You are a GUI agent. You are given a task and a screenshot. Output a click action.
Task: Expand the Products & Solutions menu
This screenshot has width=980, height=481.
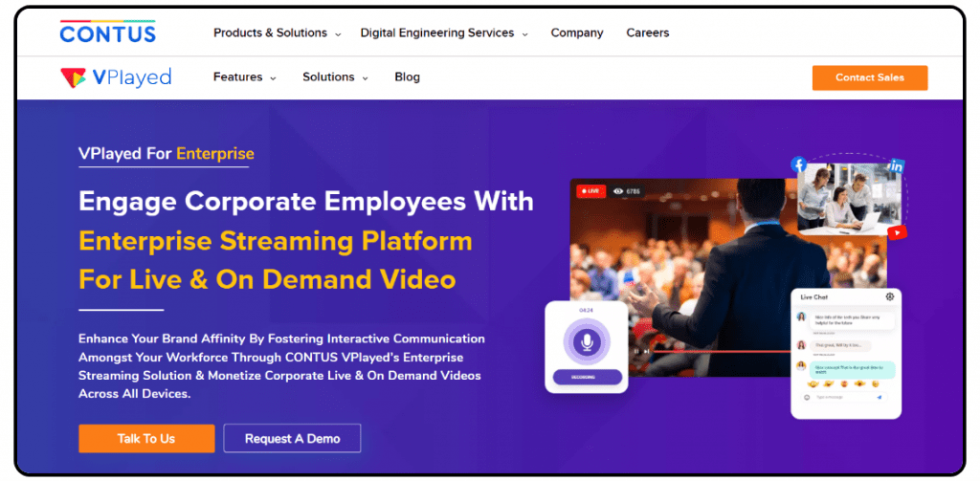coord(277,33)
